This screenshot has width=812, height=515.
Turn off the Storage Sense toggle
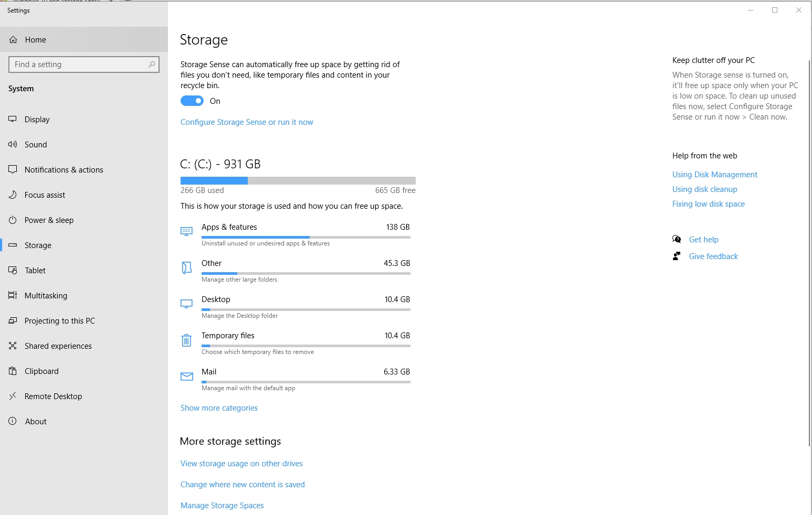pyautogui.click(x=192, y=101)
